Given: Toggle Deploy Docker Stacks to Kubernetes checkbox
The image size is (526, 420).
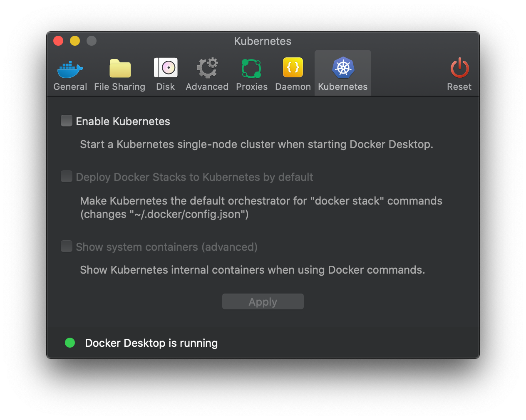Looking at the screenshot, I should (67, 177).
